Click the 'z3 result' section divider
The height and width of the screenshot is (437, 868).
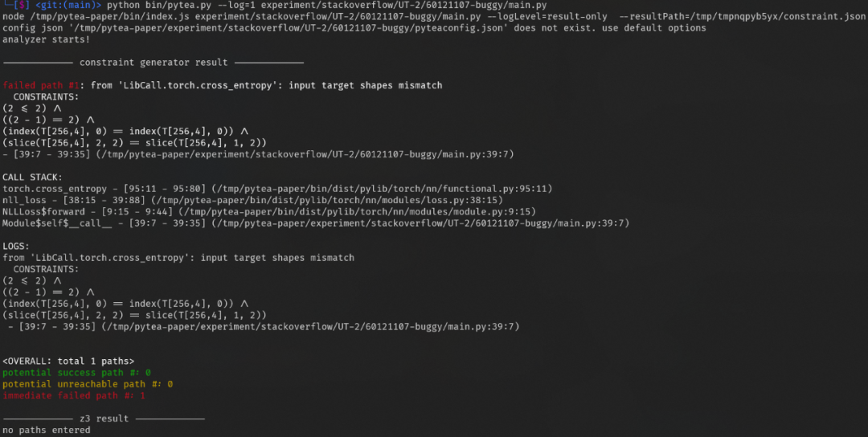coord(104,419)
